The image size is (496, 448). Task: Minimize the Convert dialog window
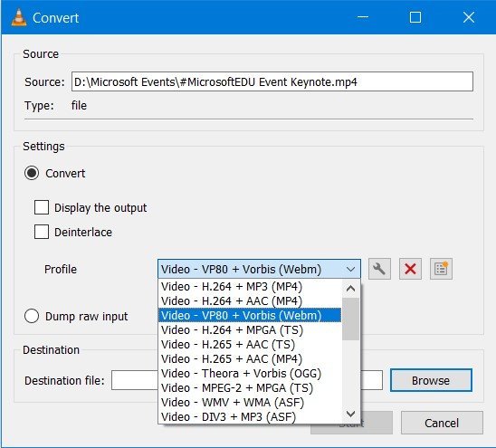click(x=363, y=17)
